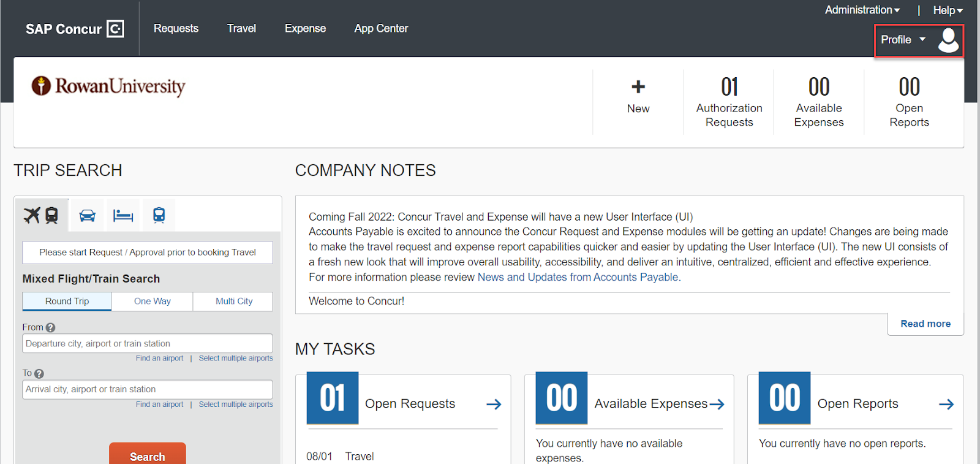Expand the Help dropdown menu
Screen dimensions: 980x464
point(948,10)
